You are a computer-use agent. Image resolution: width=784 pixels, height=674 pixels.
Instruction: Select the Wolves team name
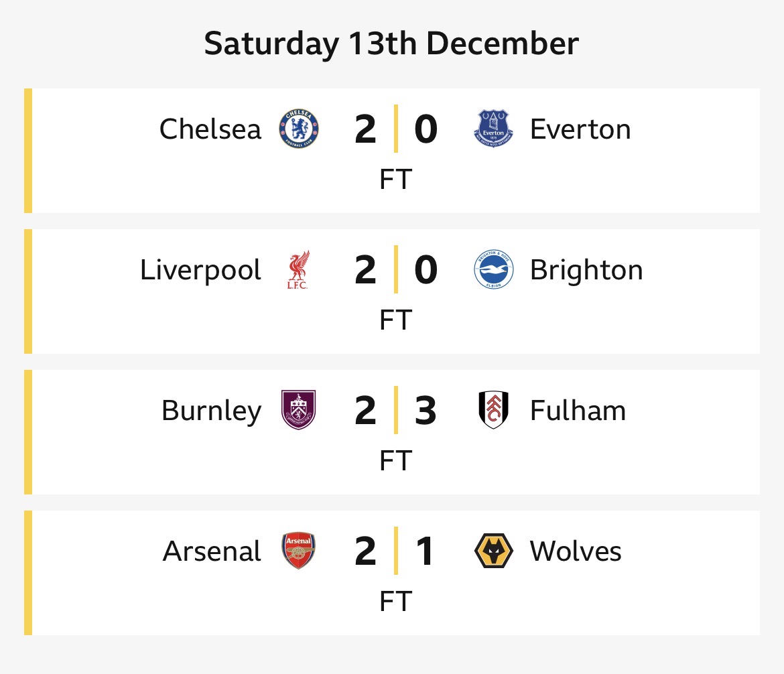[576, 551]
